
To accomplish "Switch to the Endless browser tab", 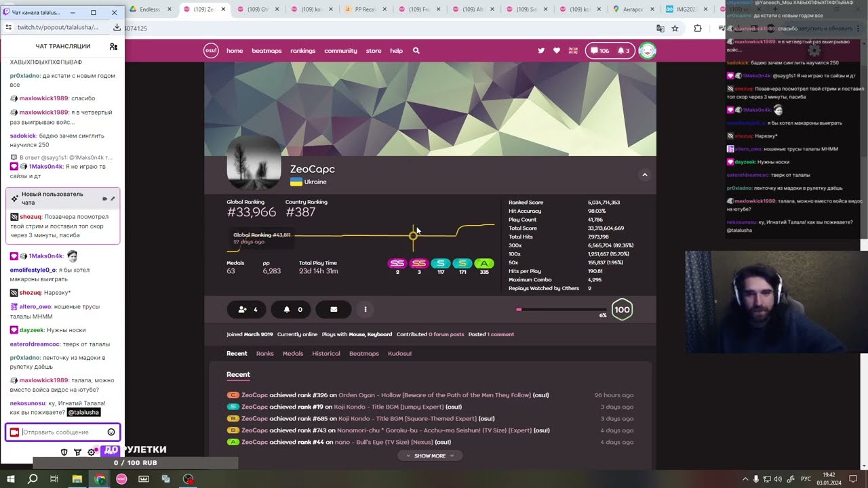I will [x=149, y=9].
